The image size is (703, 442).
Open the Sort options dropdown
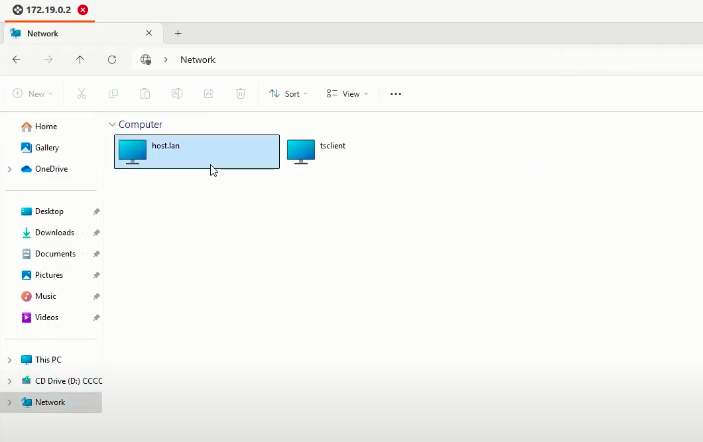pos(288,94)
